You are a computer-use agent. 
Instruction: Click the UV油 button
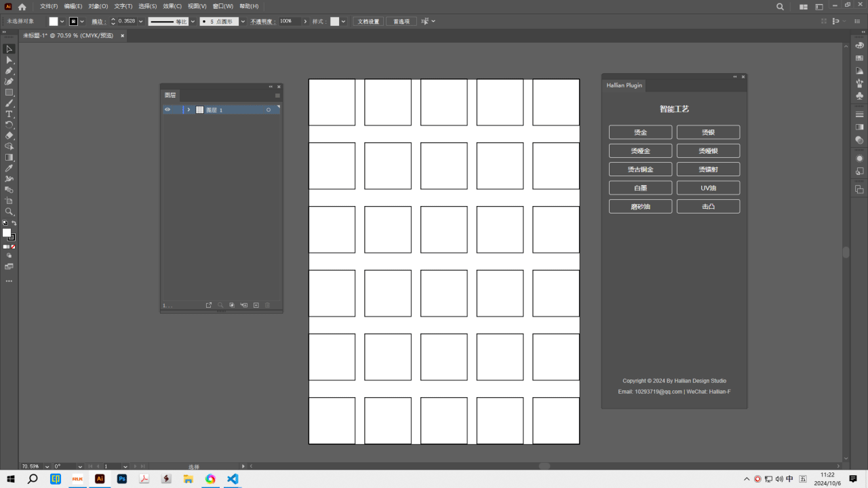(x=708, y=188)
